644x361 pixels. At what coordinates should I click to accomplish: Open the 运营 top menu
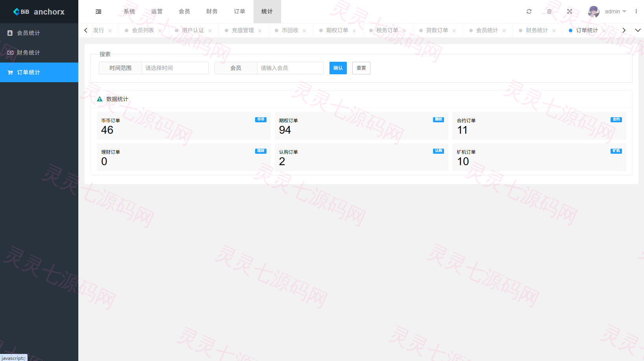pyautogui.click(x=157, y=11)
